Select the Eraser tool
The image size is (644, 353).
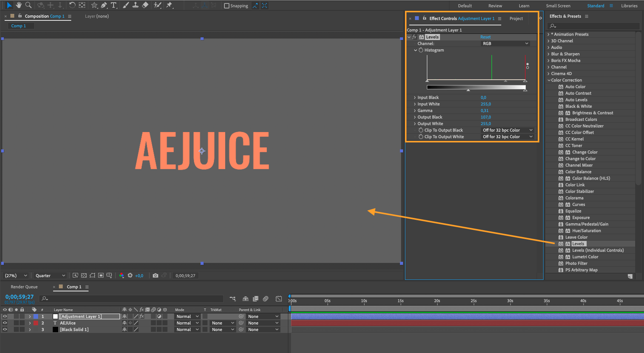click(145, 5)
